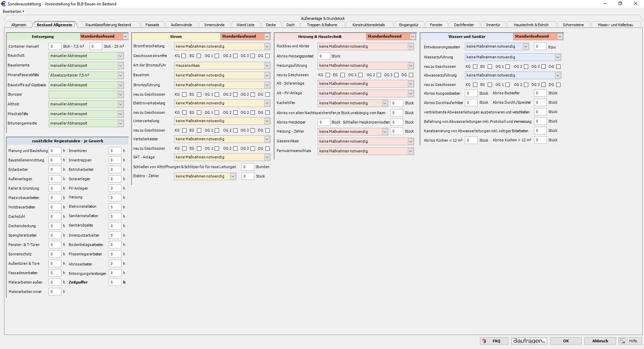Viewport: 644px width, 349px height.
Task: Tick the DG checkbox under Abwasserzuführung
Action: click(x=558, y=85)
